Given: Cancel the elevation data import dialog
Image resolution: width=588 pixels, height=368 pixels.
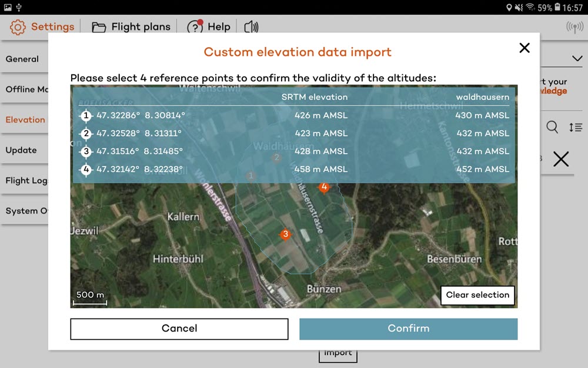Looking at the screenshot, I should click(x=179, y=329).
